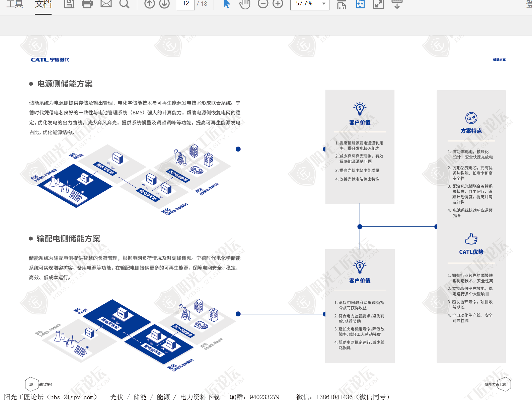This screenshot has height=400, width=532.
Task: Click the CATL 宁德时代 logo in header
Action: tap(50, 60)
